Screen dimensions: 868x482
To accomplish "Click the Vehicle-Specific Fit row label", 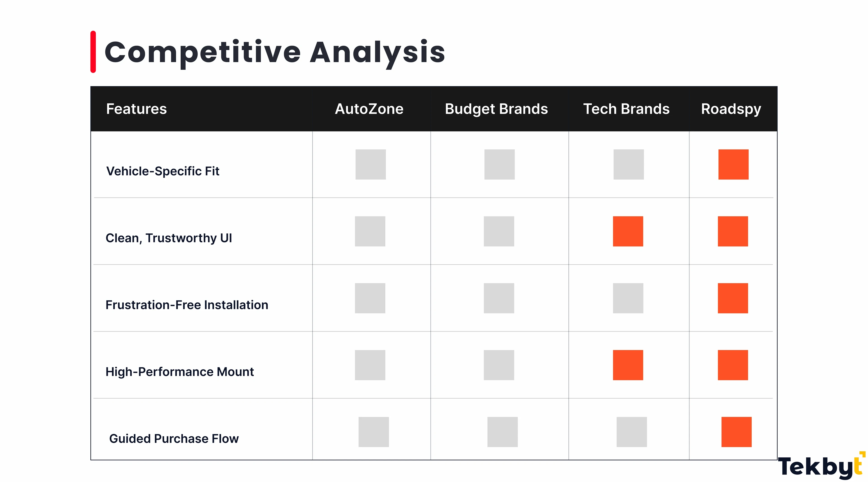I will coord(163,171).
